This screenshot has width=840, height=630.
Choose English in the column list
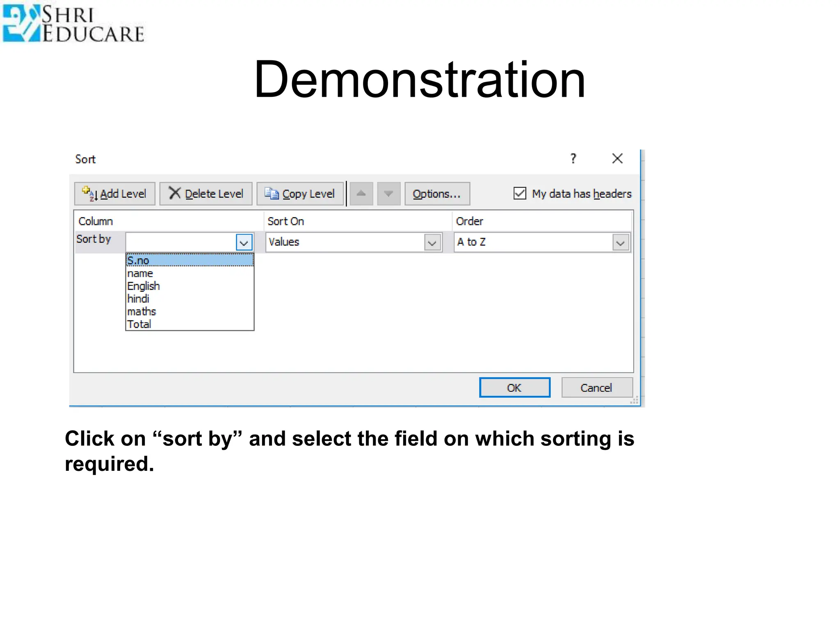coord(190,286)
